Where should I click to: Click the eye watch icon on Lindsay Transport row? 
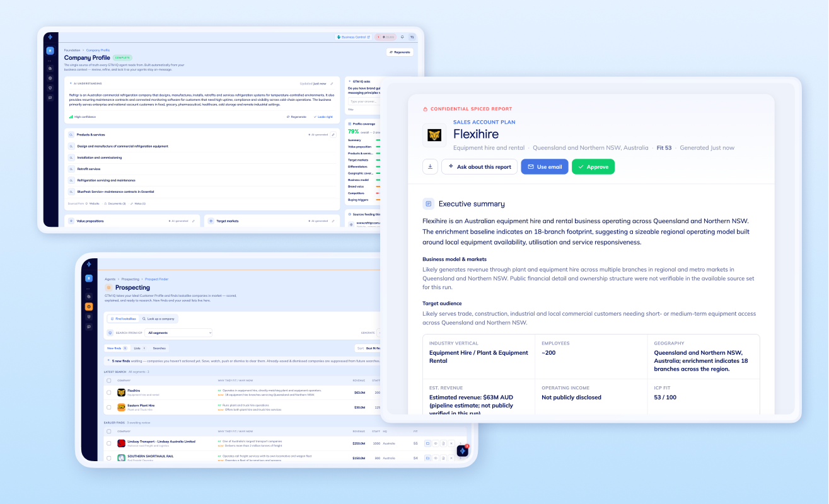pos(436,444)
